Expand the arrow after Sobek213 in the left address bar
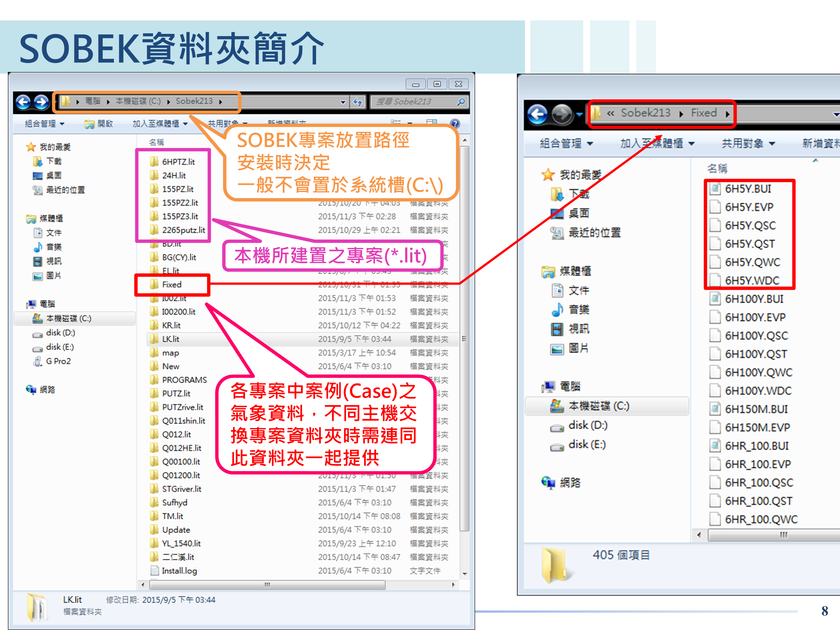 pos(221,102)
